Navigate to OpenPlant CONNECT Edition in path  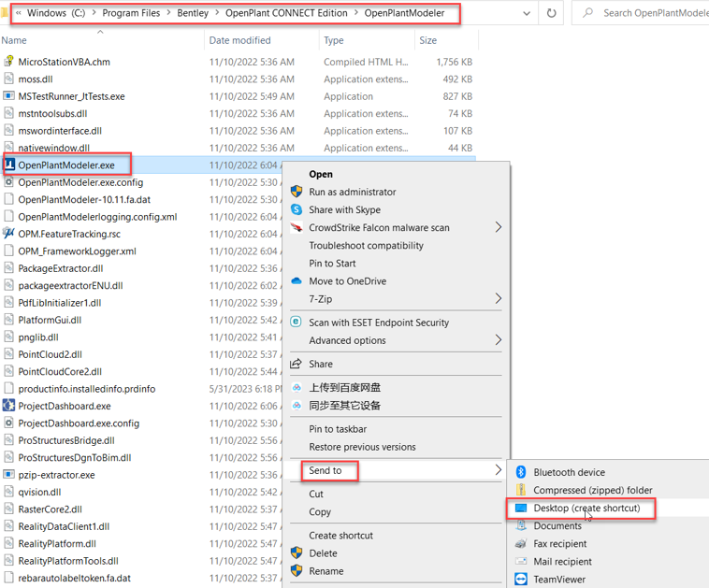click(x=286, y=13)
